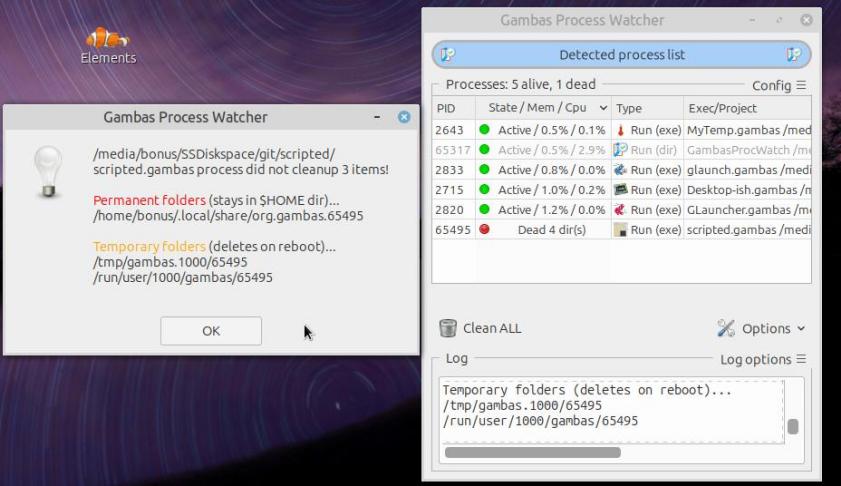Click the log vertical scrollbar handle
Image resolution: width=841 pixels, height=486 pixels.
click(x=793, y=427)
